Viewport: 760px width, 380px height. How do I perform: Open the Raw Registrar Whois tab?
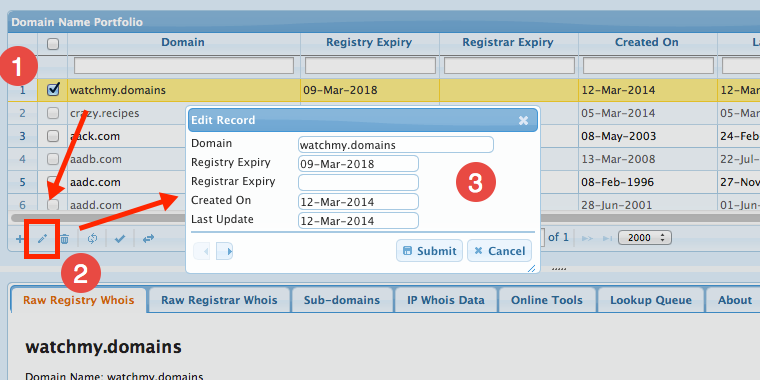(x=219, y=300)
